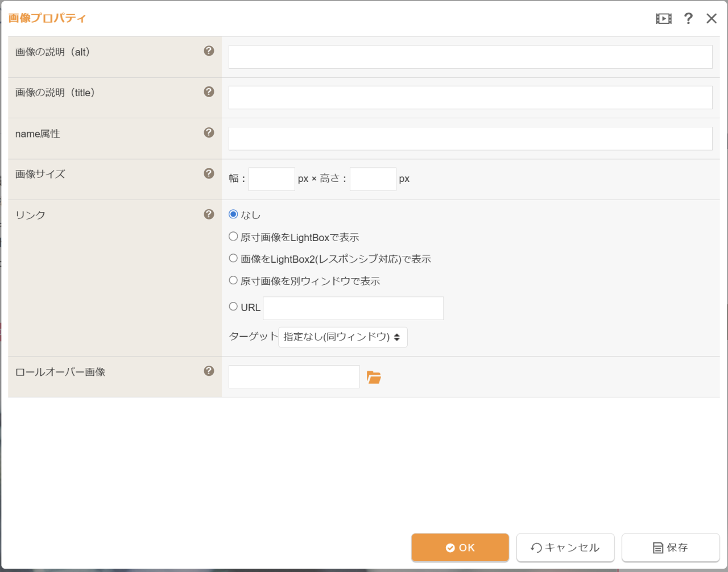Show help for ロールオーバー画像 row
Screen dimensions: 728x572
click(209, 371)
